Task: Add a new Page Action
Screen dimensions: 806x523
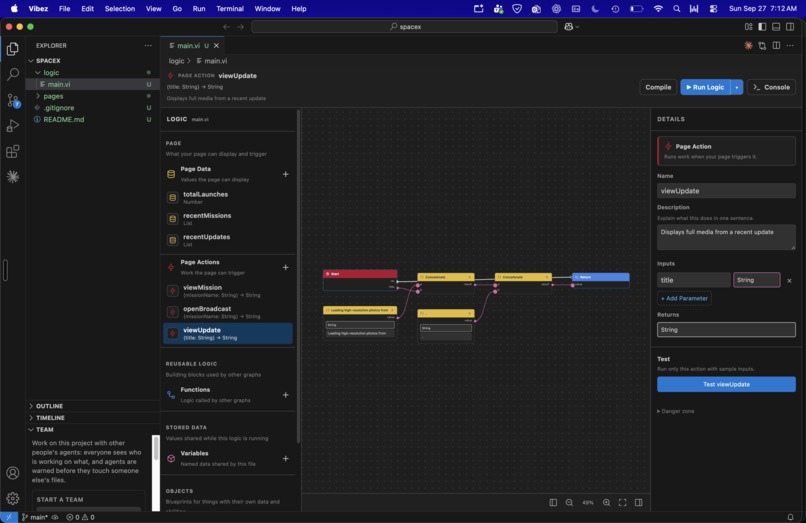Action: click(285, 267)
